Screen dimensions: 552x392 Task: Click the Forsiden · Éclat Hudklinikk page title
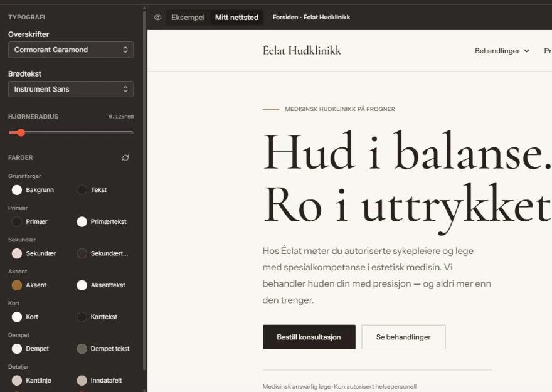click(311, 17)
